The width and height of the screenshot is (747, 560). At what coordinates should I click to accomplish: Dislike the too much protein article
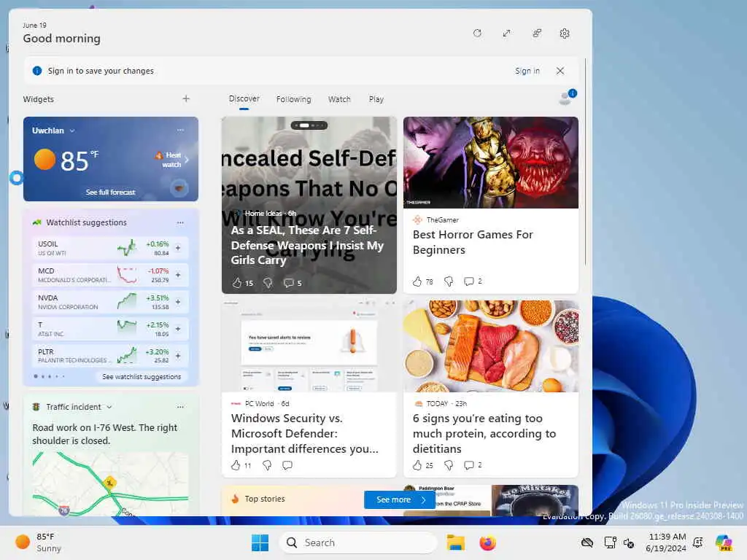(449, 465)
